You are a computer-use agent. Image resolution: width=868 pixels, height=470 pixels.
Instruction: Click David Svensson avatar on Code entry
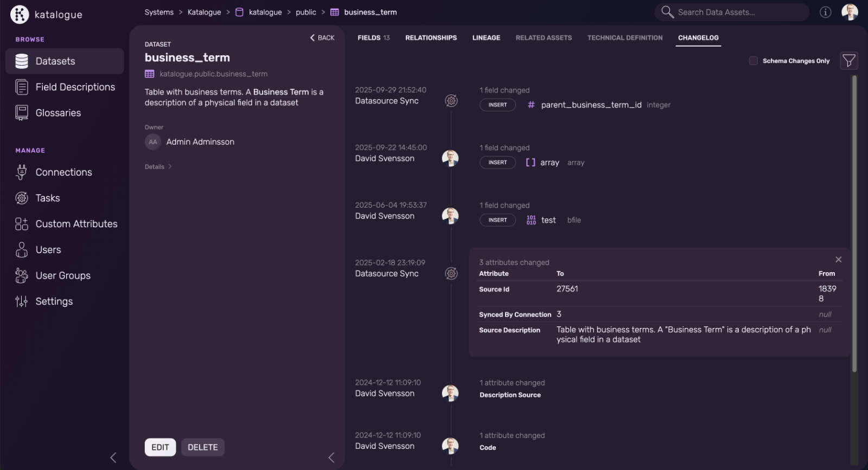pyautogui.click(x=450, y=446)
